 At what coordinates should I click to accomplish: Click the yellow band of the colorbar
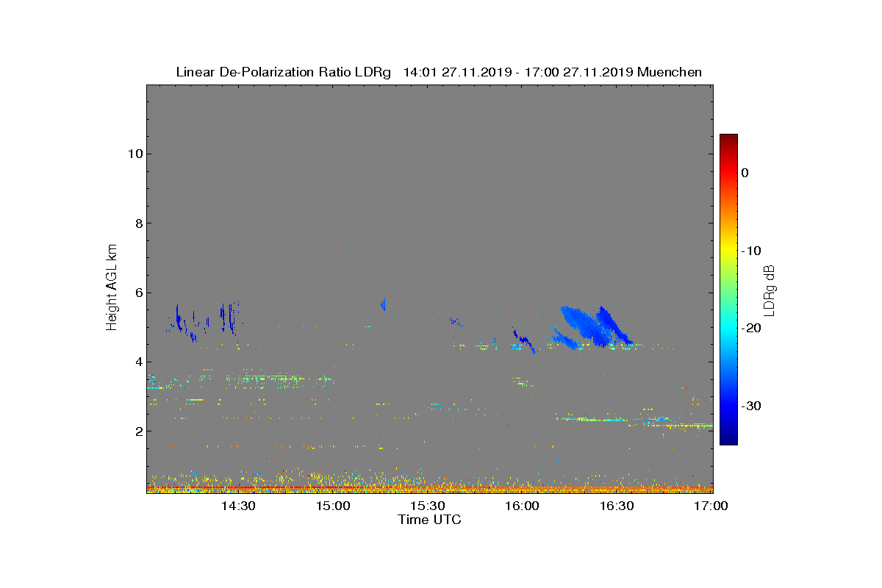coord(728,250)
